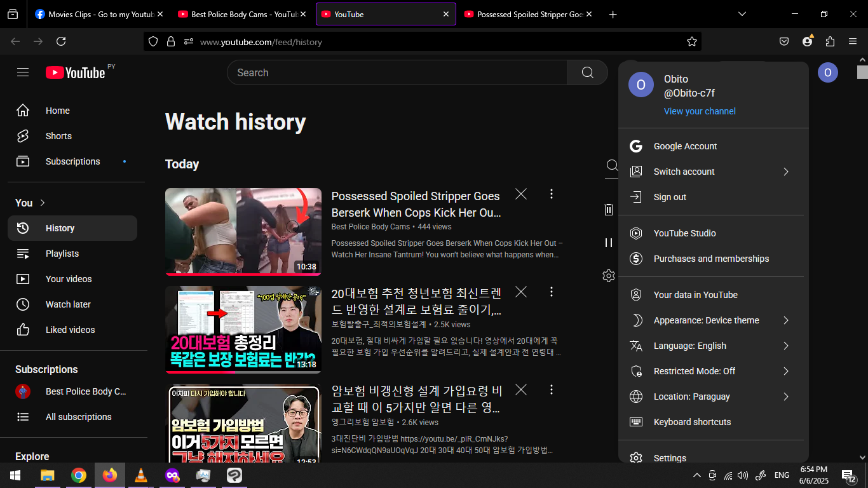The image size is (868, 488).
Task: Open All subscriptions
Action: pyautogui.click(x=72, y=417)
